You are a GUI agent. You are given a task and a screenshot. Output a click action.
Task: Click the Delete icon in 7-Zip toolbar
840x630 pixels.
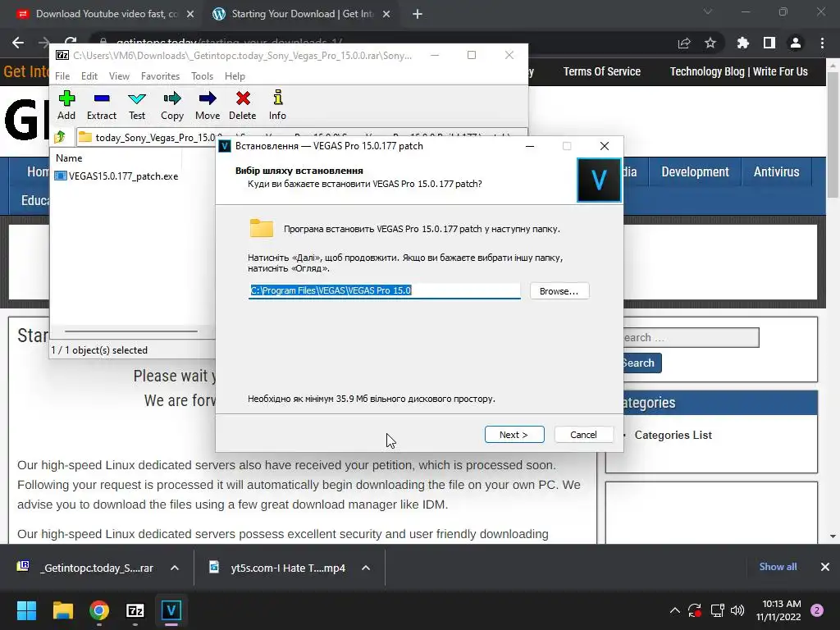243,105
